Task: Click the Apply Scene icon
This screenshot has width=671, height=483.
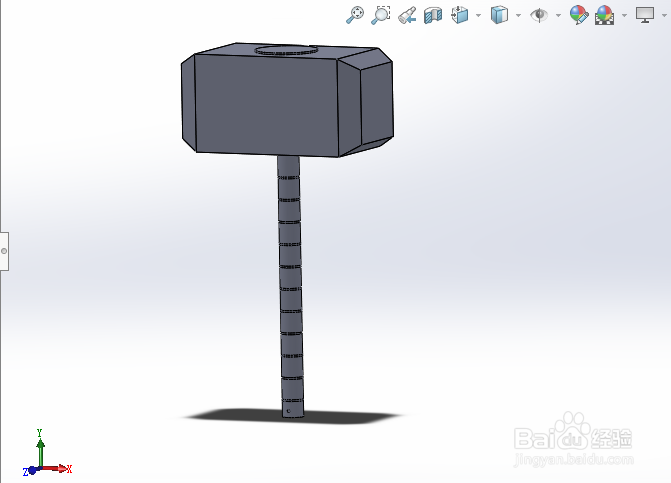Action: click(x=604, y=15)
